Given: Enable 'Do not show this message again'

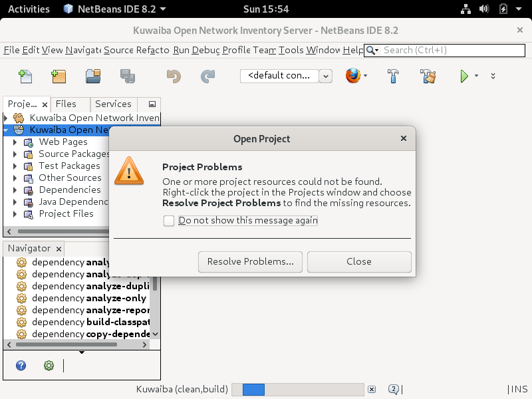Looking at the screenshot, I should 169,221.
